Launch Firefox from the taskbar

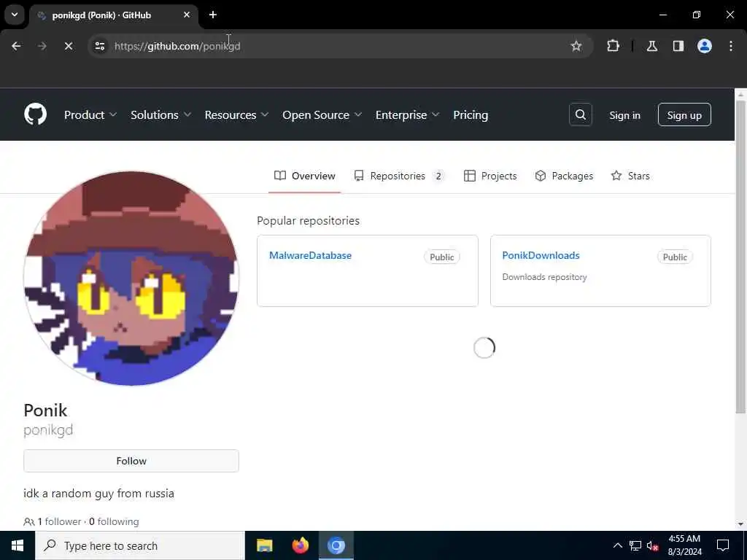(x=300, y=545)
